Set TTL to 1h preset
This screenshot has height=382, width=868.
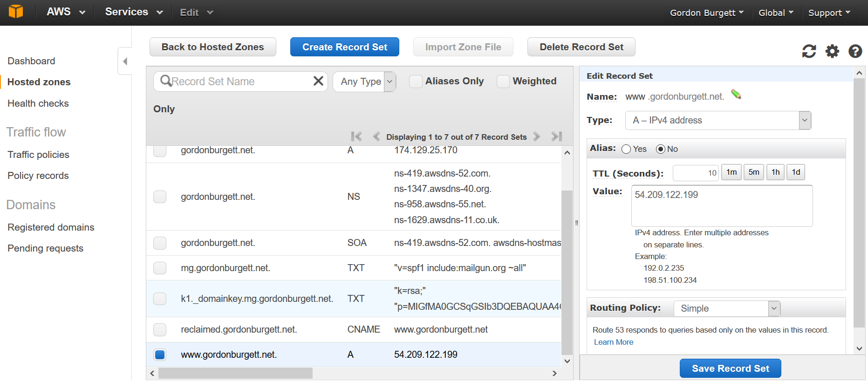click(x=775, y=172)
